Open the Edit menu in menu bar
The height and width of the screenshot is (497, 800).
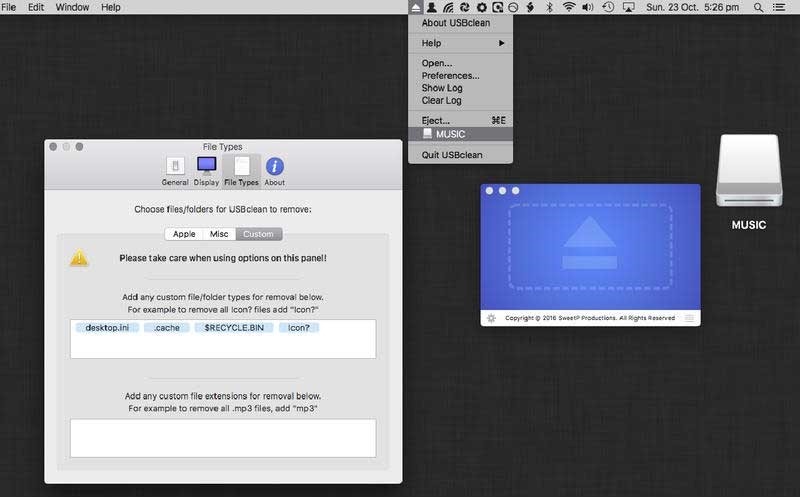coord(36,7)
